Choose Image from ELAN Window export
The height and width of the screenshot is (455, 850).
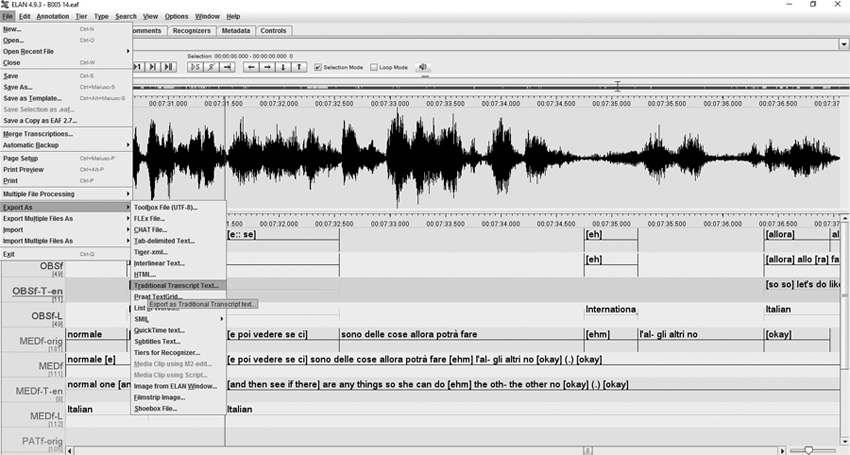pos(178,386)
